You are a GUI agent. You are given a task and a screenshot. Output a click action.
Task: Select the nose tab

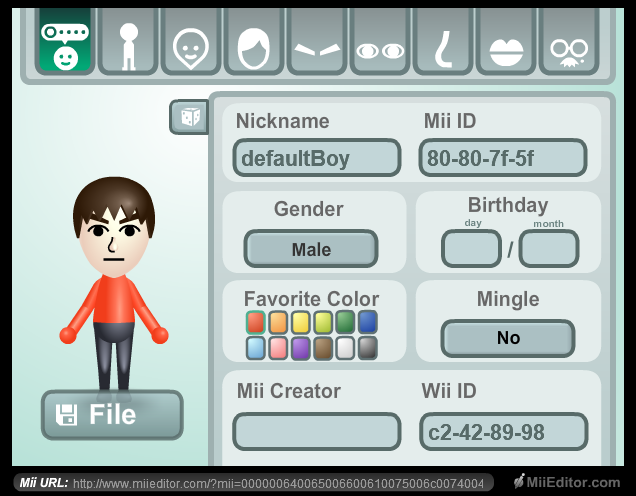coord(443,41)
